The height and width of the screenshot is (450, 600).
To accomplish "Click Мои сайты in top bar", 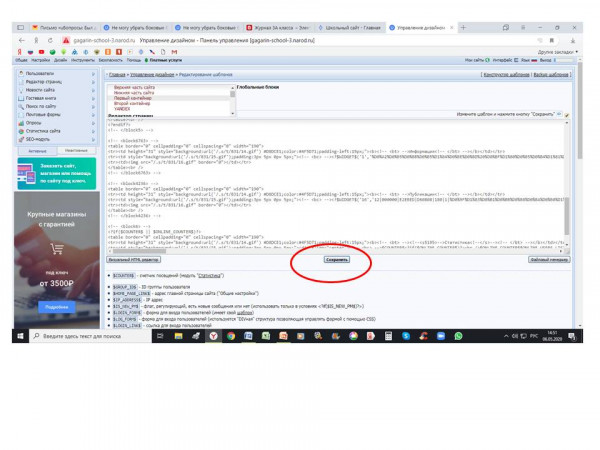I will 477,60.
